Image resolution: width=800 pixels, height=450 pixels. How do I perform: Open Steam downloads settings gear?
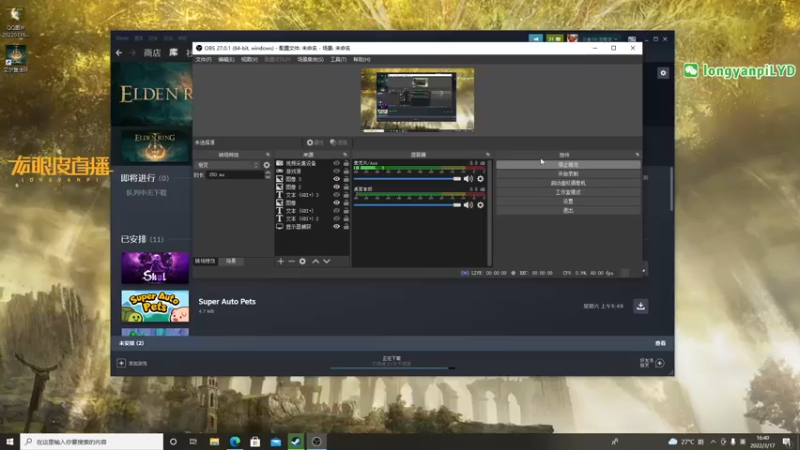(663, 73)
